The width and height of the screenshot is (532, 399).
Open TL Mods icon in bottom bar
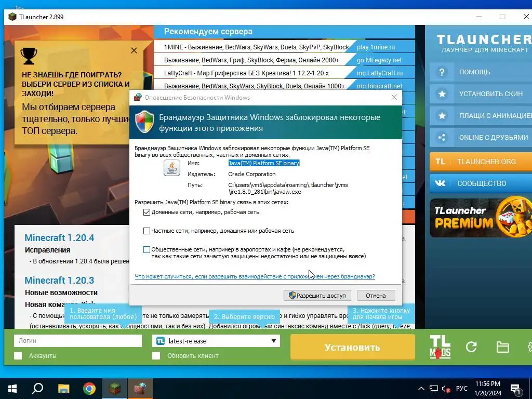(x=440, y=347)
